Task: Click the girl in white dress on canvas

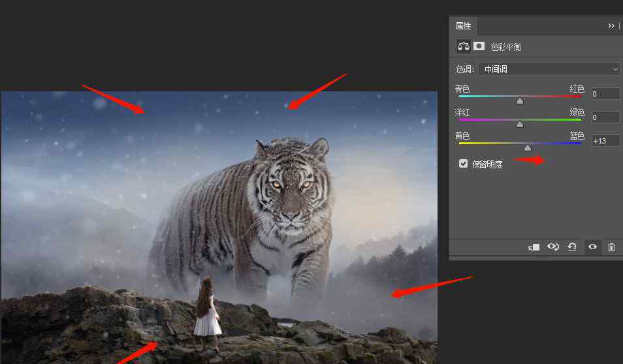Action: [207, 314]
